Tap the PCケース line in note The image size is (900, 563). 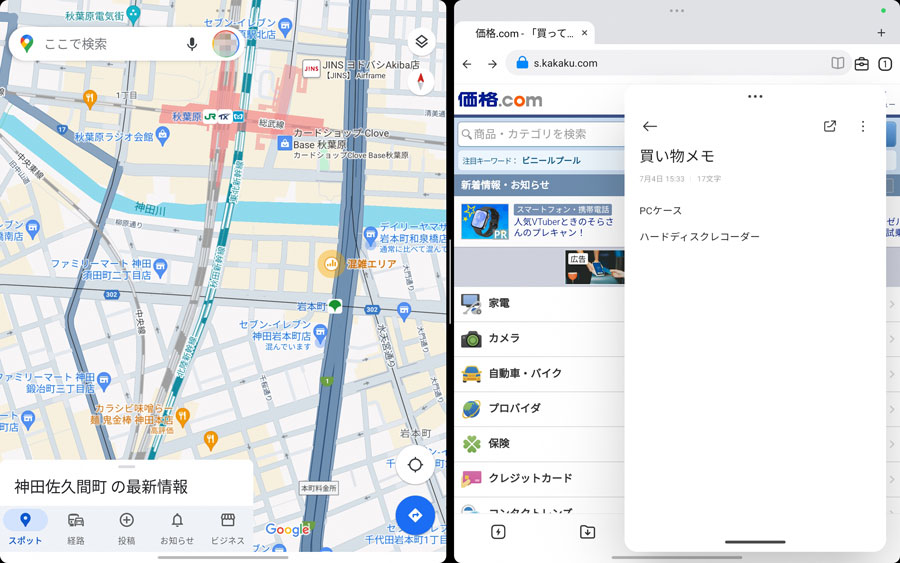pyautogui.click(x=661, y=211)
